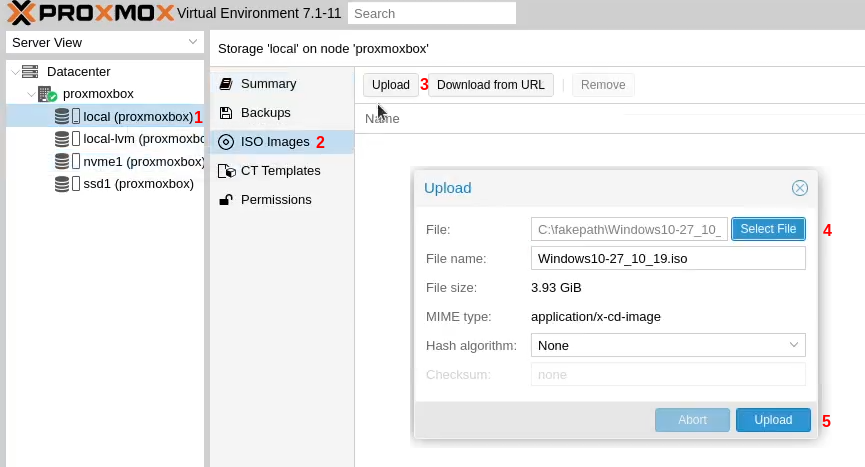865x467 pixels.
Task: Click Download from URL button
Action: pos(490,85)
